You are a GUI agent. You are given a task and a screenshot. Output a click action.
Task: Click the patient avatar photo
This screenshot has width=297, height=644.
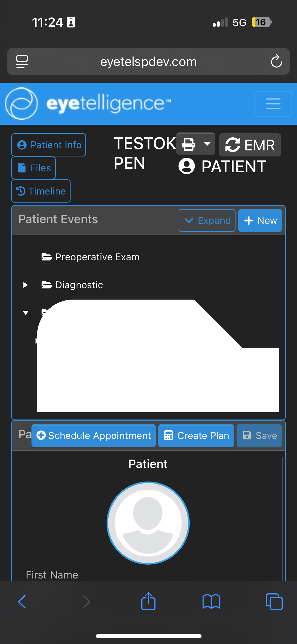coord(148,523)
